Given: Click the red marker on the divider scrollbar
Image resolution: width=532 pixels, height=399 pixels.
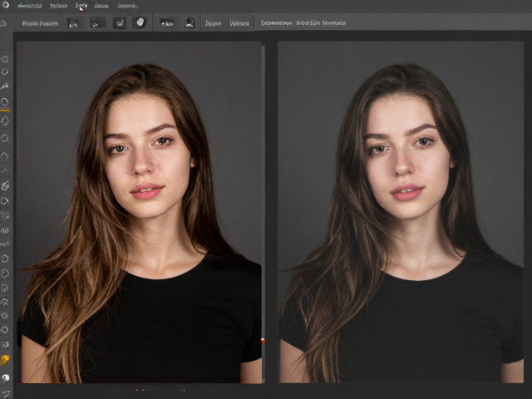Looking at the screenshot, I should 263,341.
